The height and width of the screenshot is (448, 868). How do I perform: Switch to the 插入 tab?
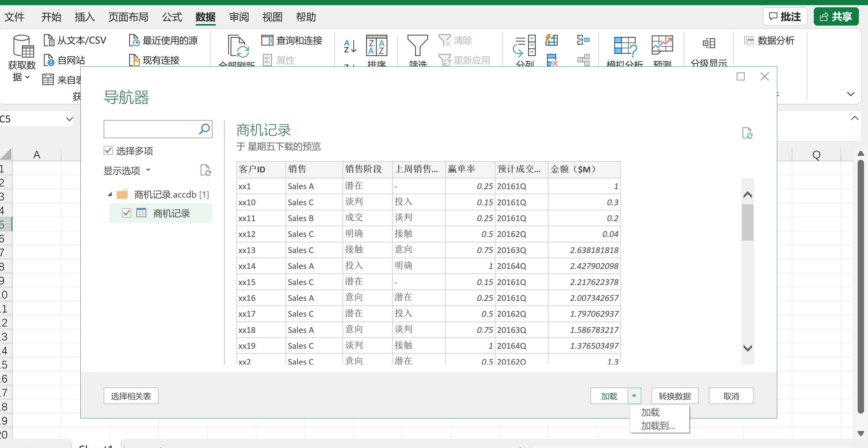tap(85, 17)
